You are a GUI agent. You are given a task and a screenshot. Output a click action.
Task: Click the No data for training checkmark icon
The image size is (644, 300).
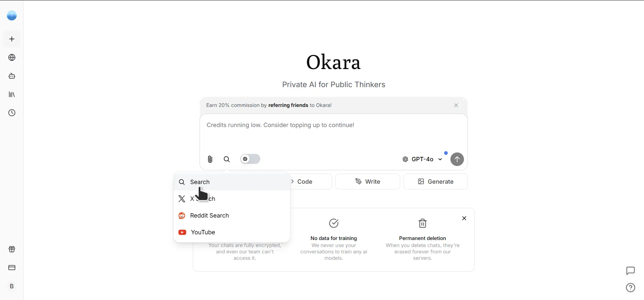click(334, 223)
